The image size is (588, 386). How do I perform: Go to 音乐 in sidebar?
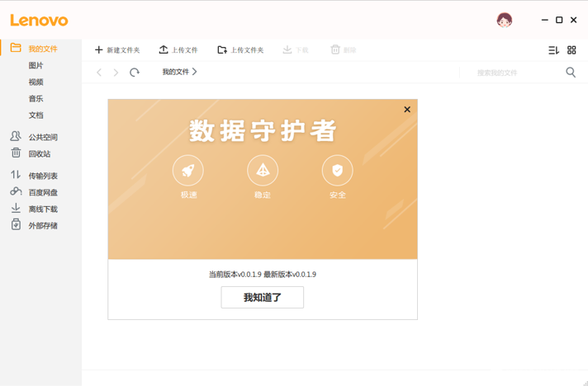tap(36, 99)
